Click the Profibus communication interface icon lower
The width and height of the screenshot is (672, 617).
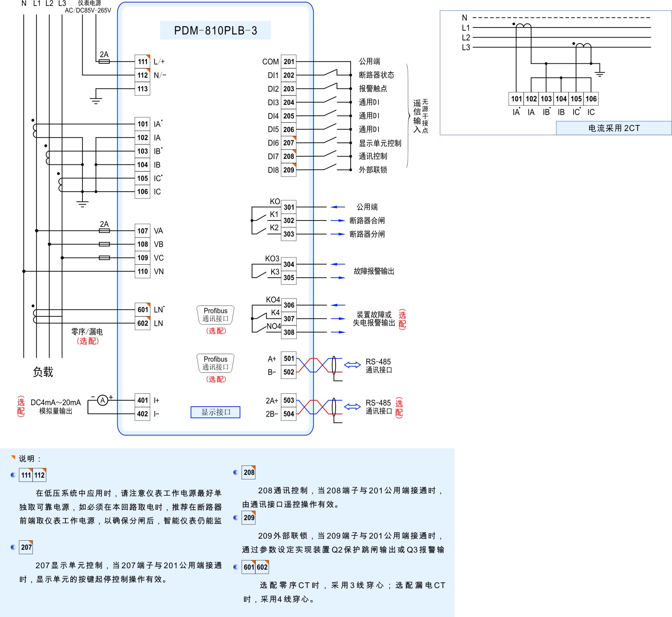click(x=204, y=362)
